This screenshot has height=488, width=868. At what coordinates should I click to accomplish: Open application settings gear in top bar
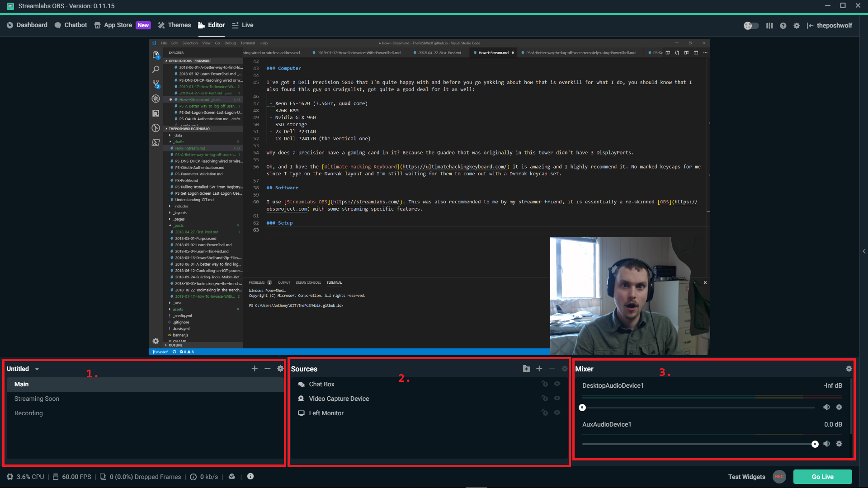tap(797, 26)
